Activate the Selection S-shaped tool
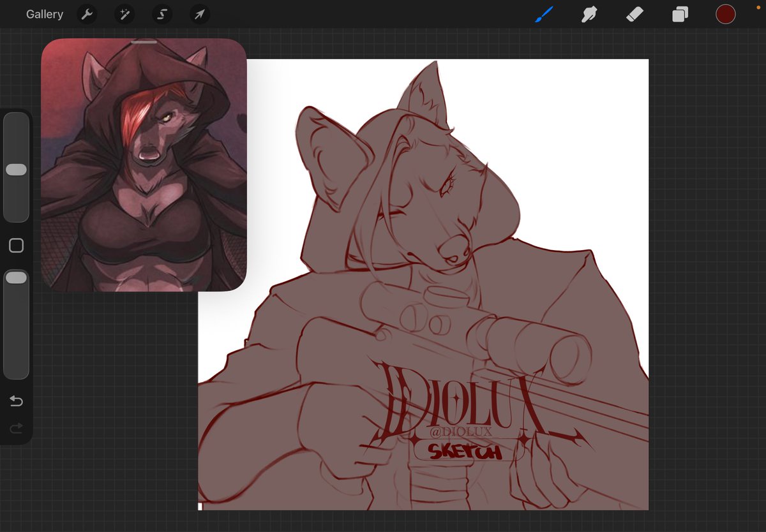766x532 pixels. 162,14
